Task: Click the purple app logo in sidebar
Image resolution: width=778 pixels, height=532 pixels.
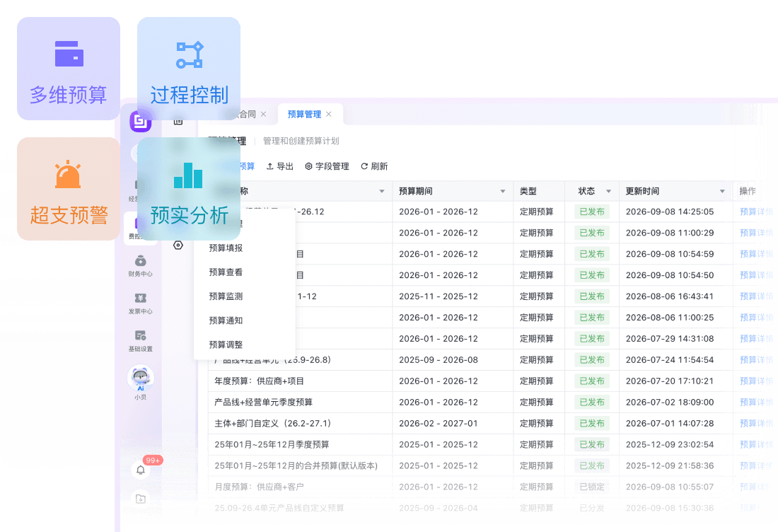Action: click(x=141, y=121)
